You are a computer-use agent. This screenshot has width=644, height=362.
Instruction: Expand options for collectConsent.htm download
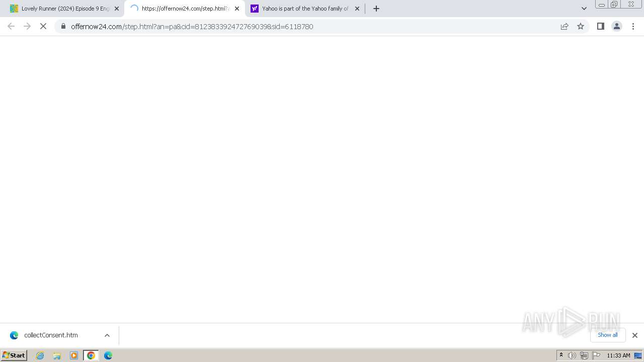coord(107,335)
